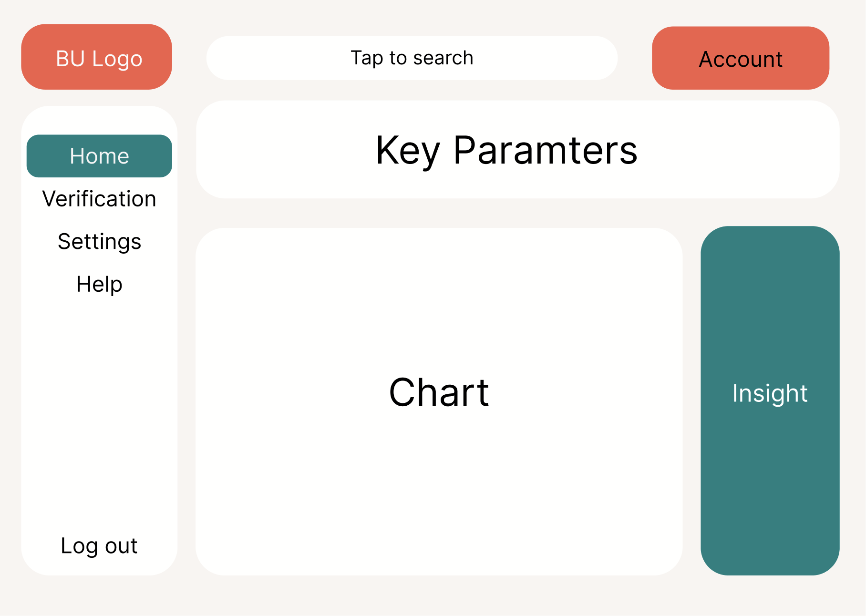Click the white search bar

[x=412, y=58]
